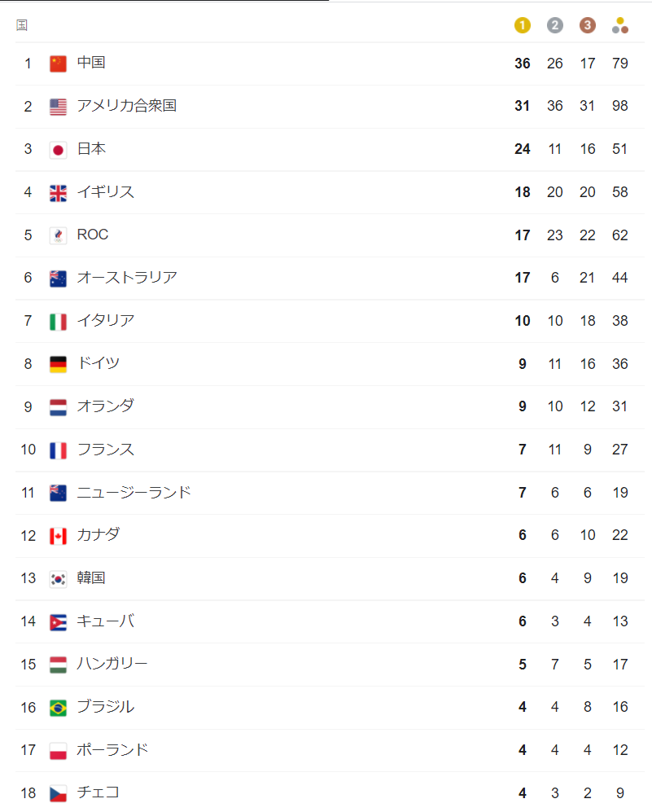Select the ニュージーランド entry
This screenshot has width=652, height=812.
click(x=330, y=493)
